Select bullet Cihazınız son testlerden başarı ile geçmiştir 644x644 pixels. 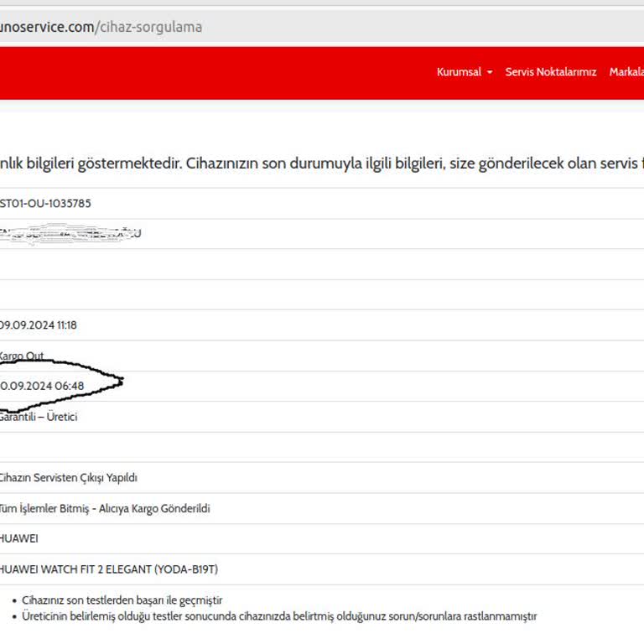[122, 600]
